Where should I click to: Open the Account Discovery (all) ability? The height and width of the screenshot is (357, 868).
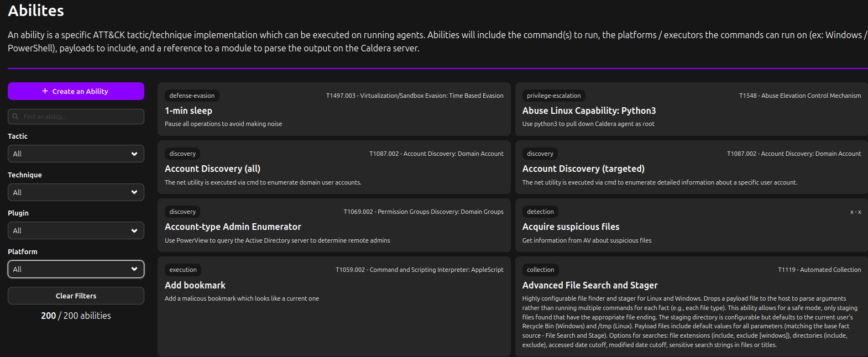tap(333, 169)
